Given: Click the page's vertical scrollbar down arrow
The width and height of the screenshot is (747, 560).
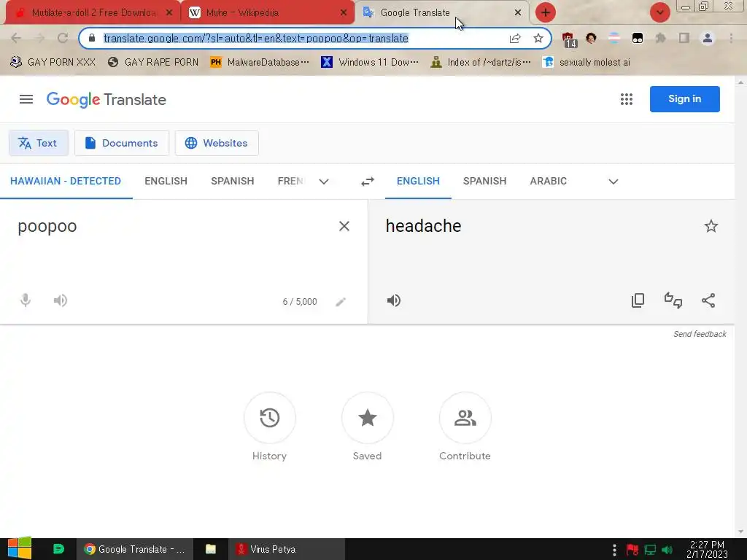Looking at the screenshot, I should (740, 532).
